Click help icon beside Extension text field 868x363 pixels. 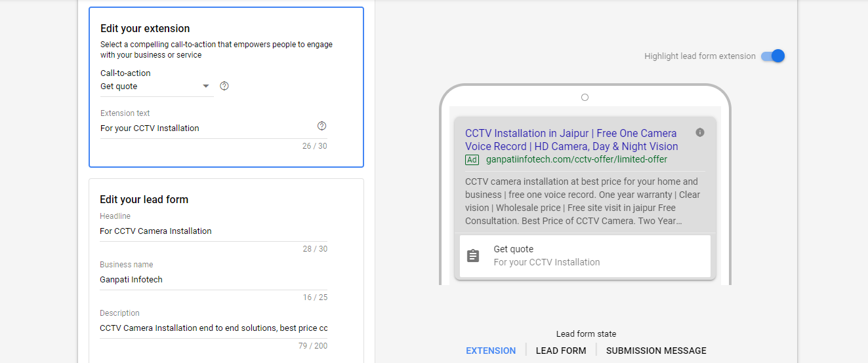[x=321, y=126]
